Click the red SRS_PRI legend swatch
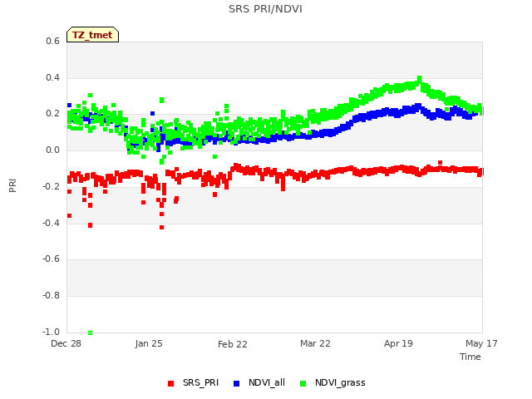 click(x=170, y=383)
